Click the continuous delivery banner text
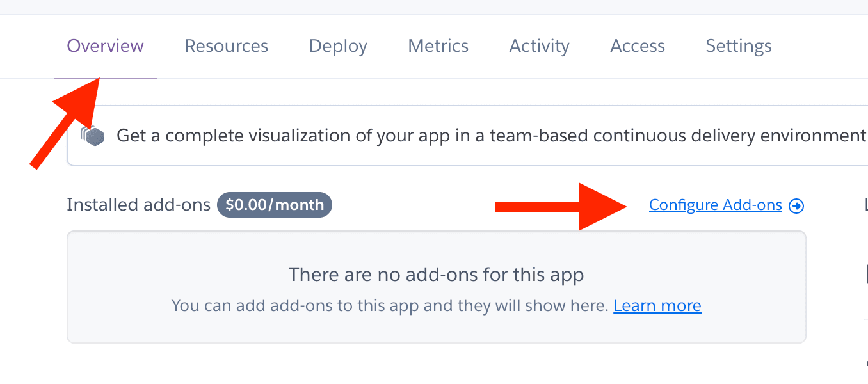This screenshot has width=868, height=384. (490, 136)
